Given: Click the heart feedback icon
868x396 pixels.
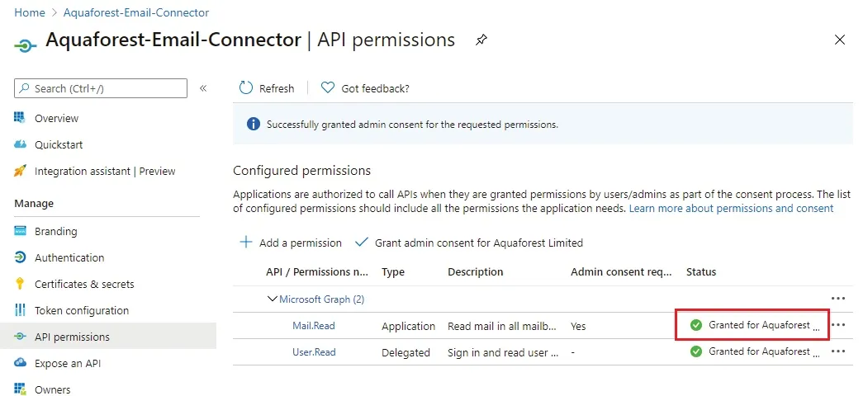Looking at the screenshot, I should [x=328, y=88].
